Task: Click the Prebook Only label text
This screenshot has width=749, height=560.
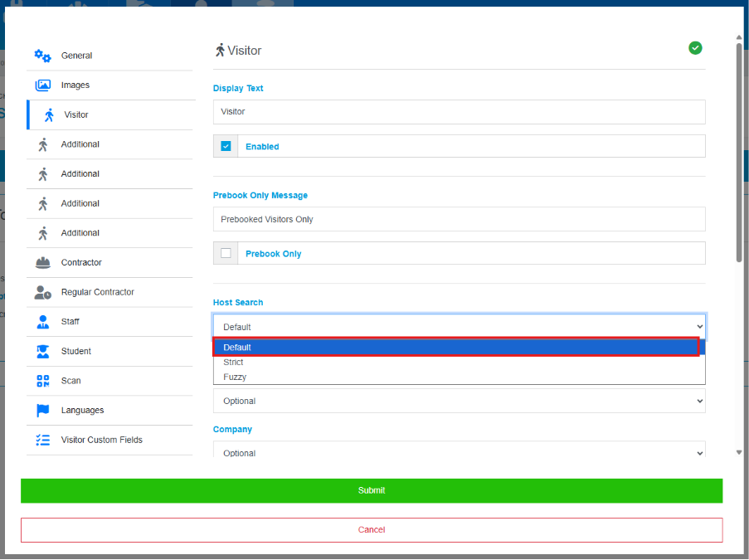Action: (273, 254)
